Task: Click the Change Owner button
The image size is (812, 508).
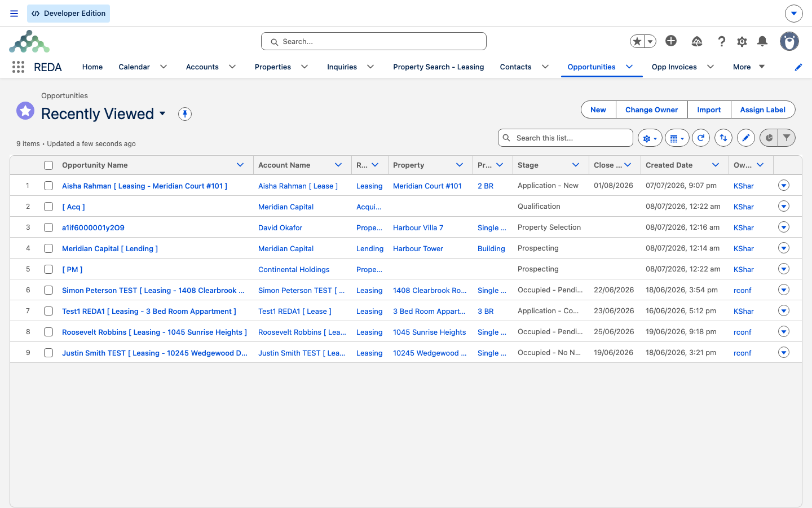Action: (x=652, y=110)
